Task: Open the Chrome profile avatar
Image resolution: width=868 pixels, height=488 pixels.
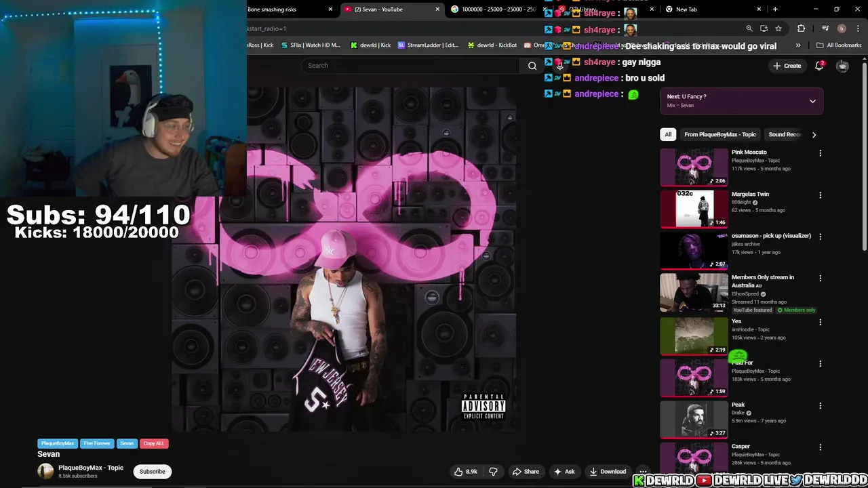Action: click(842, 28)
